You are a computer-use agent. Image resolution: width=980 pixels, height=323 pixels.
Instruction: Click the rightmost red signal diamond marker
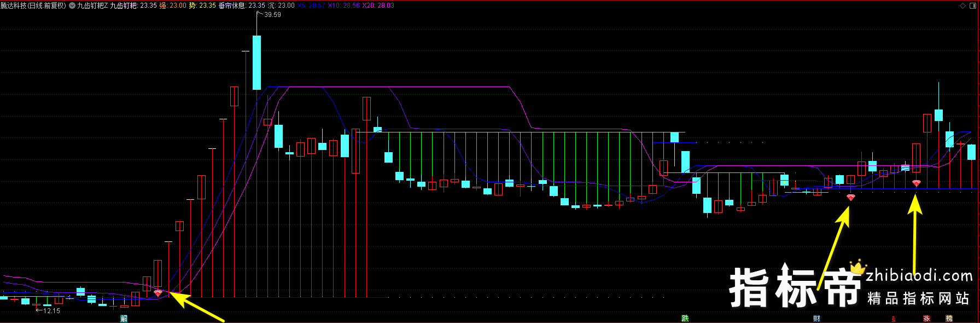pyautogui.click(x=917, y=183)
